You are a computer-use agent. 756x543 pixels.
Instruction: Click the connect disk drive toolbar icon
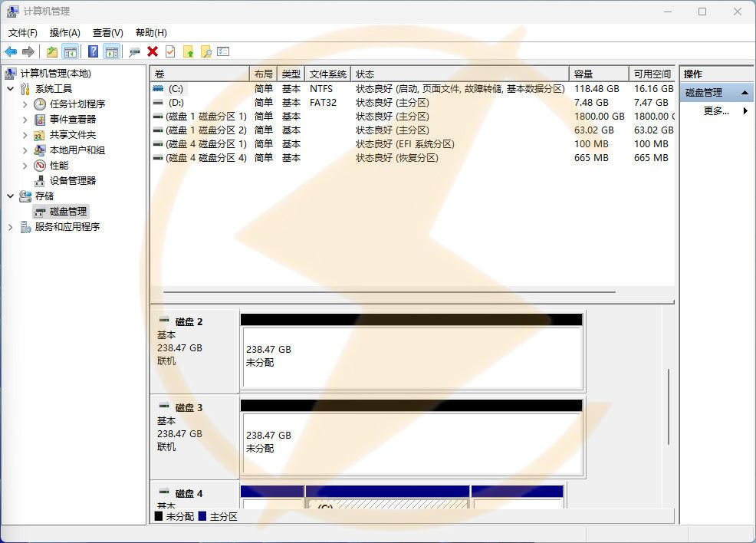[135, 51]
